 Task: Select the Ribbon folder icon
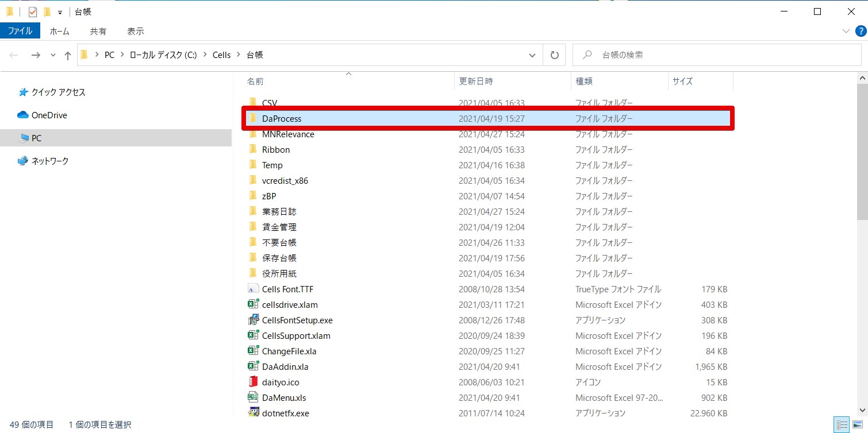[x=253, y=149]
